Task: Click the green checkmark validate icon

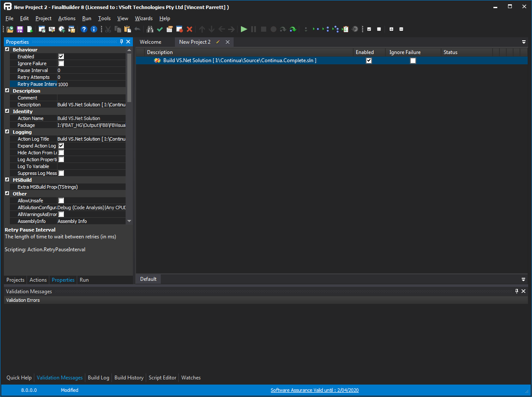Action: (160, 29)
